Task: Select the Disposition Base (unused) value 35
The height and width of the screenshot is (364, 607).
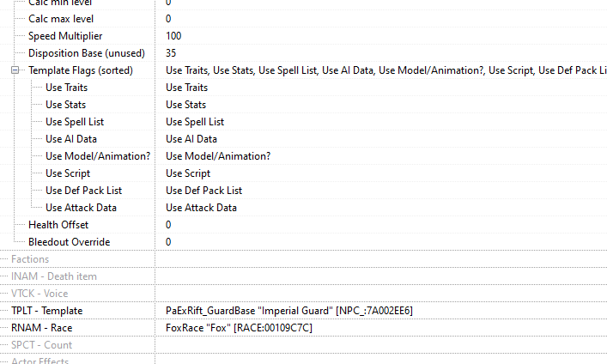Action: coord(171,53)
